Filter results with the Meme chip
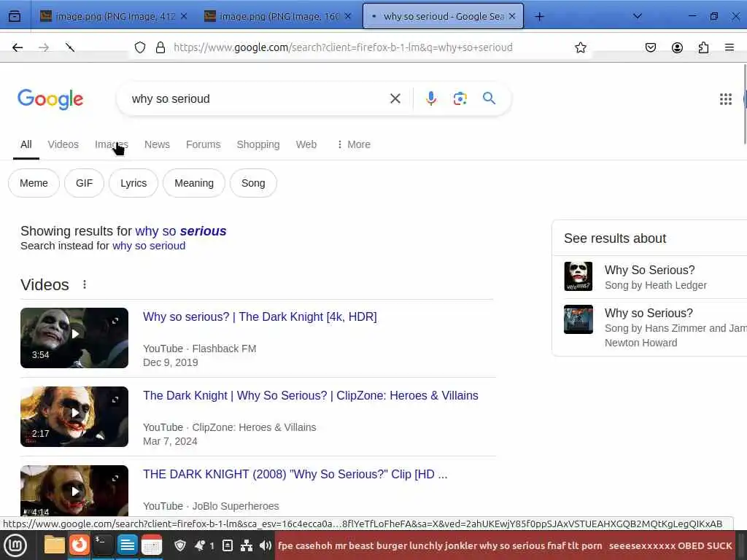 (x=34, y=183)
